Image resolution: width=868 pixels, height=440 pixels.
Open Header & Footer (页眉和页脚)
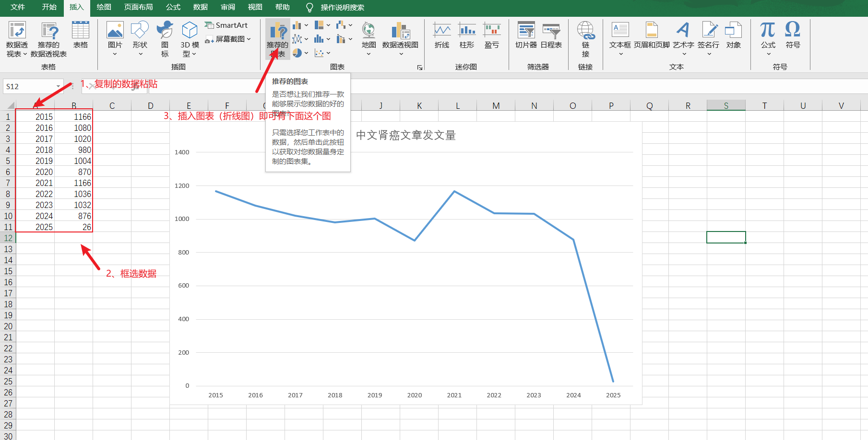coord(652,35)
